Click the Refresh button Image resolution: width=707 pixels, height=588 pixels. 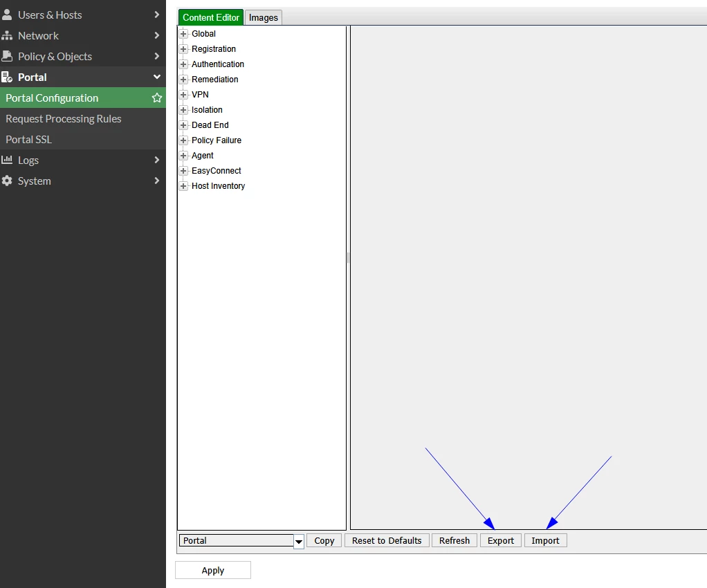point(454,541)
